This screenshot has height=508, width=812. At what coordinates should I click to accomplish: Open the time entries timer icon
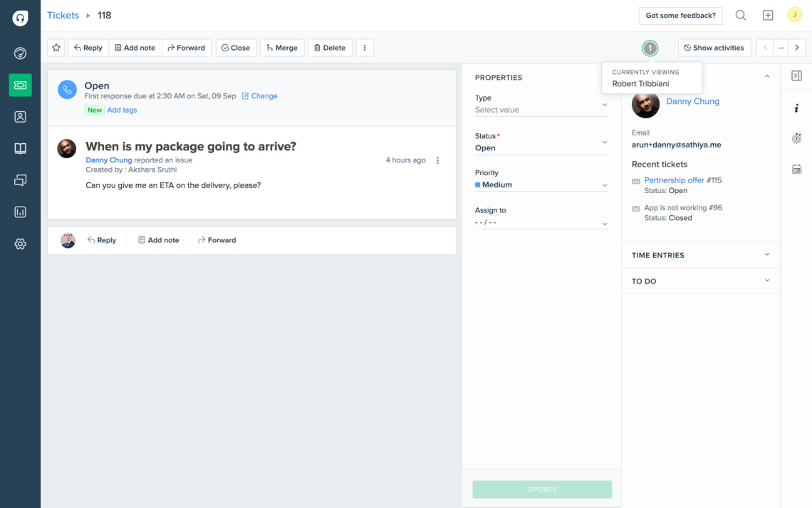(x=797, y=138)
